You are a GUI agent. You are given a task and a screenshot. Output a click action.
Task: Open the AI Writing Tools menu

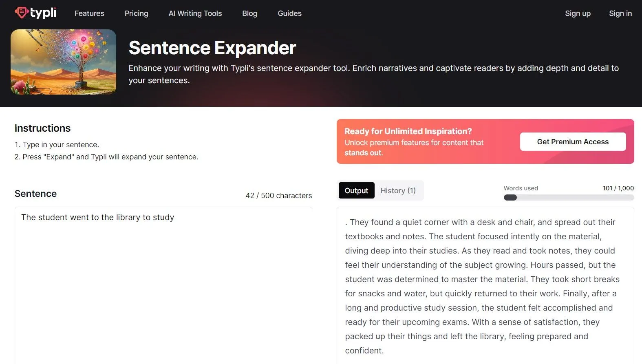[x=195, y=13]
